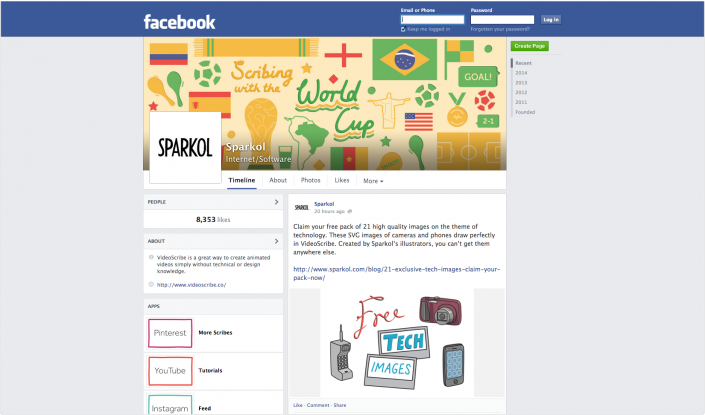Jump to Recent in timeline navigator

point(523,63)
